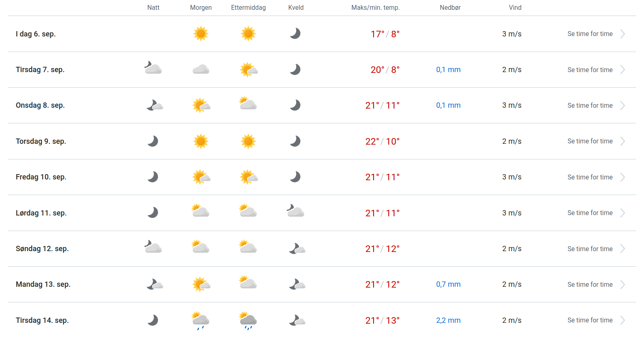Click the Nedbør column header
This screenshot has width=644, height=338.
pos(450,7)
